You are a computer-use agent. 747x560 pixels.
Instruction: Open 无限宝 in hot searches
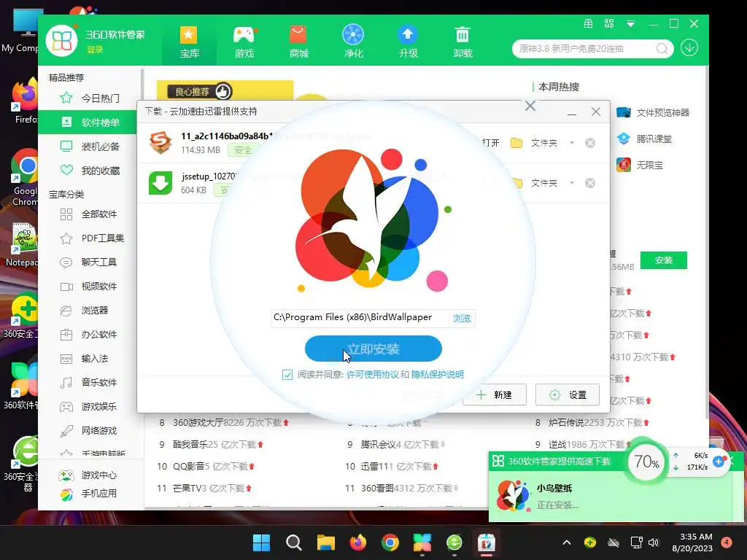point(640,166)
